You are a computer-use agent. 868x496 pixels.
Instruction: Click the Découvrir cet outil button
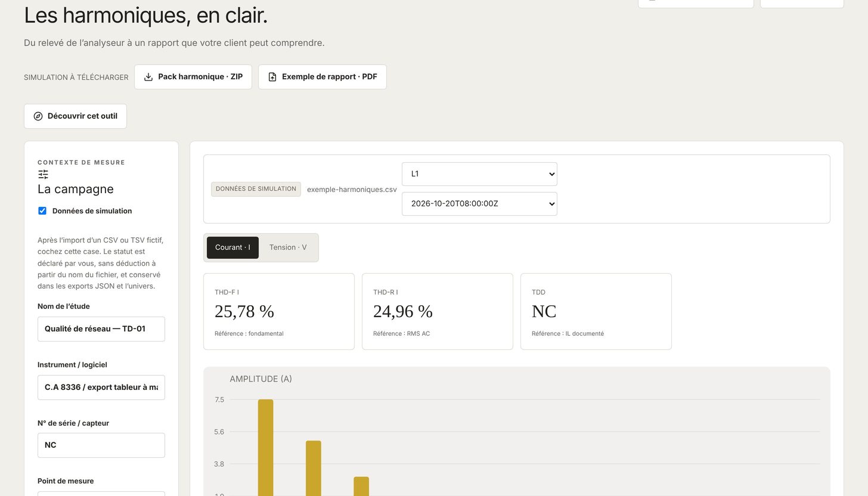pyautogui.click(x=75, y=116)
